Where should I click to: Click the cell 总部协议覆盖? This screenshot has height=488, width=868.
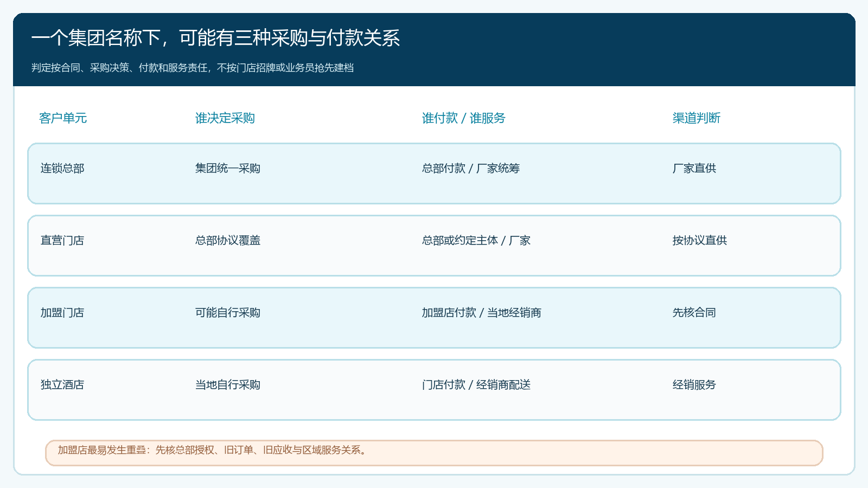pos(228,241)
